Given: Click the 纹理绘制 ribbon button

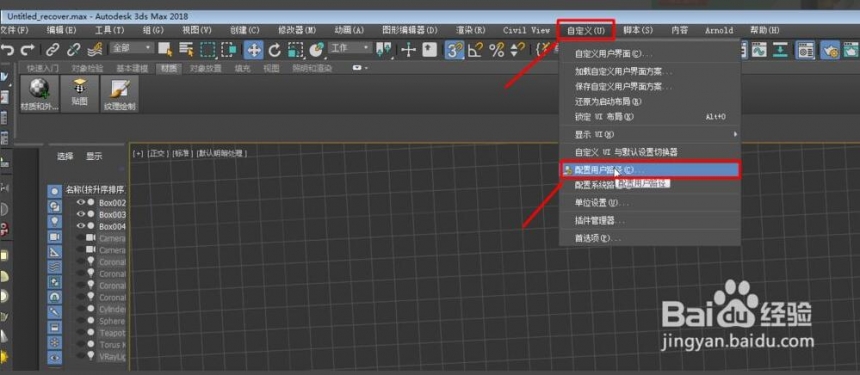Looking at the screenshot, I should (x=120, y=94).
